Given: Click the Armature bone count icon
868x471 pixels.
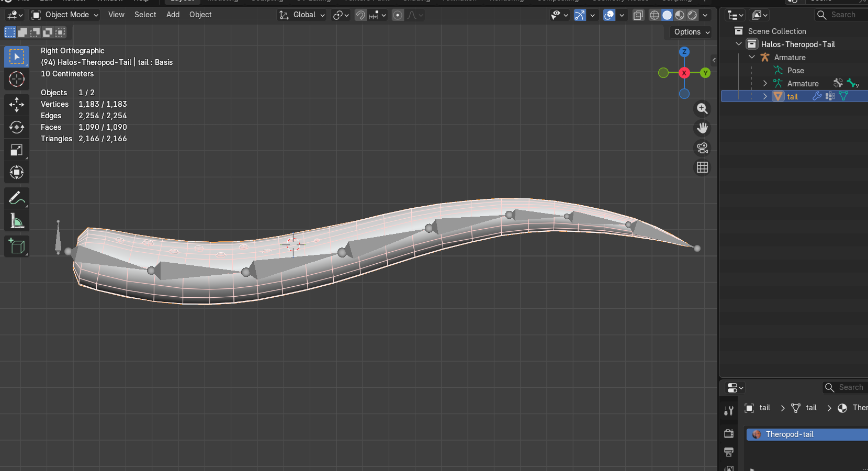Looking at the screenshot, I should 853,83.
